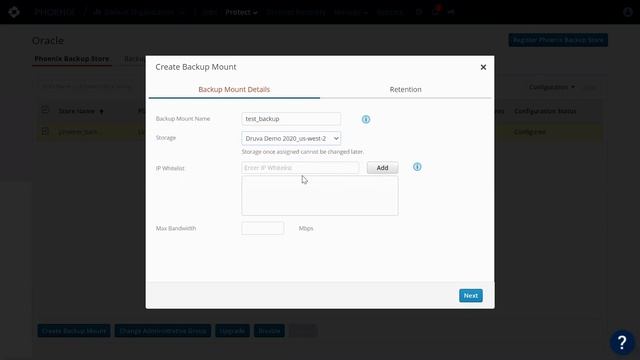Screen dimensions: 640x360
Task: Click the "Mbps" unit label
Action: [x=306, y=228]
